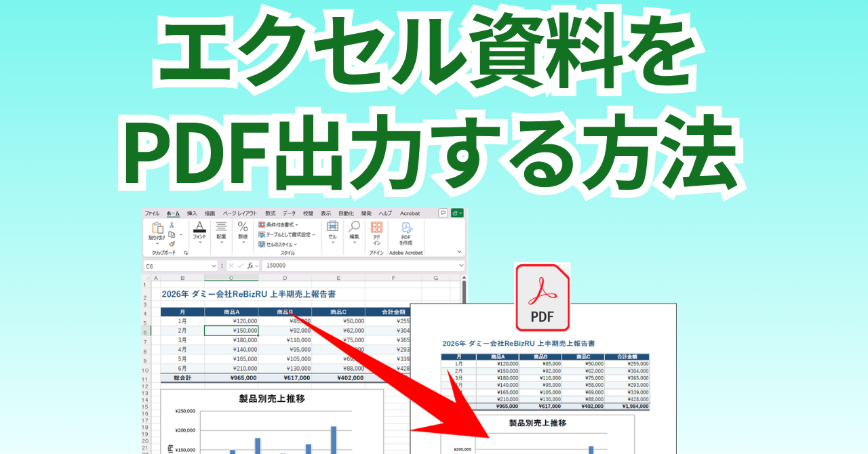868x454 pixels.
Task: Select the 月 header cell in Excel table
Action: (182, 312)
